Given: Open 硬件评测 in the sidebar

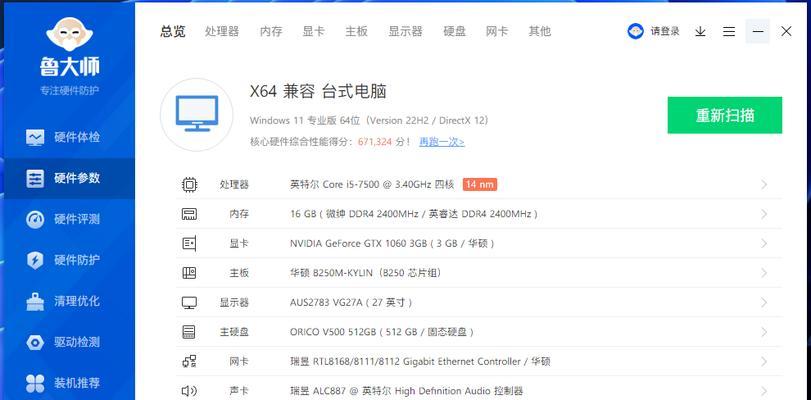Looking at the screenshot, I should [67, 219].
